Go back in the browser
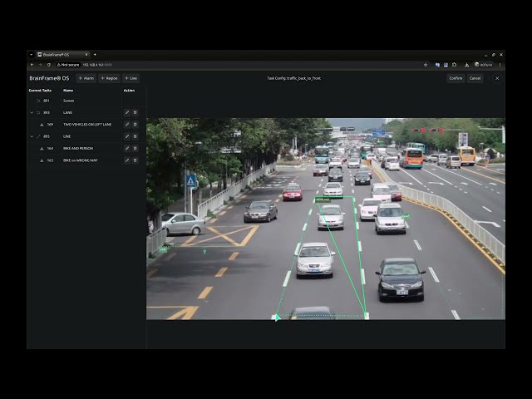Image resolution: width=532 pixels, height=399 pixels. point(32,65)
